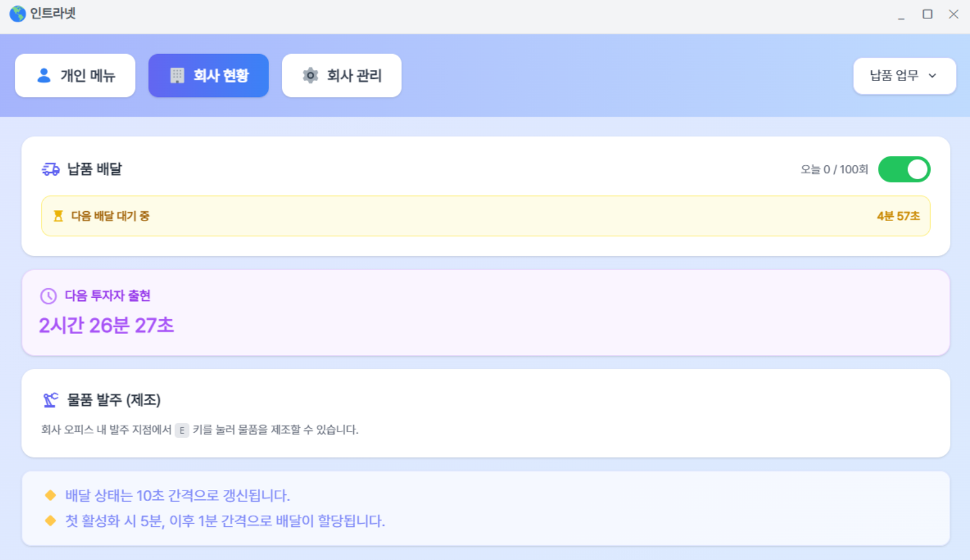
Task: Maximize the 인트라넷 window
Action: [x=927, y=14]
